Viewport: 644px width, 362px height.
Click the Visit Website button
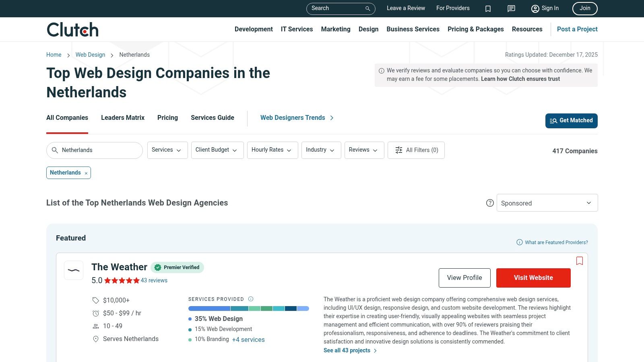[533, 278]
